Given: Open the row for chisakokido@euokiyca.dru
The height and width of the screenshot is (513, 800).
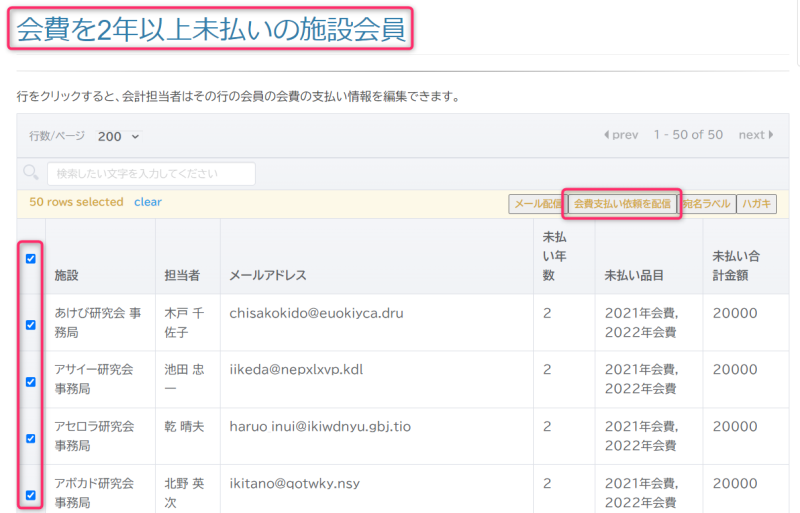Looking at the screenshot, I should [x=316, y=313].
